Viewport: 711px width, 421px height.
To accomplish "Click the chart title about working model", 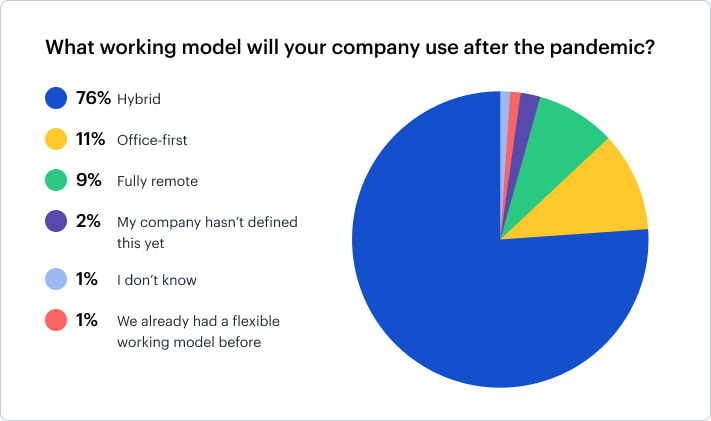I will pyautogui.click(x=350, y=47).
